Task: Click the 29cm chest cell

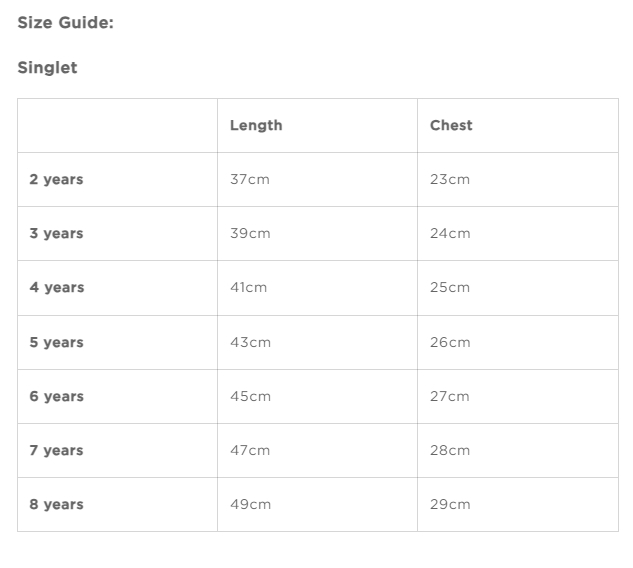Action: click(x=450, y=504)
